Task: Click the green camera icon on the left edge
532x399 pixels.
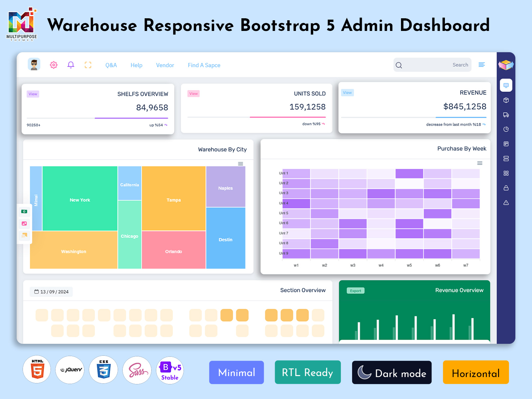Action: (x=24, y=212)
